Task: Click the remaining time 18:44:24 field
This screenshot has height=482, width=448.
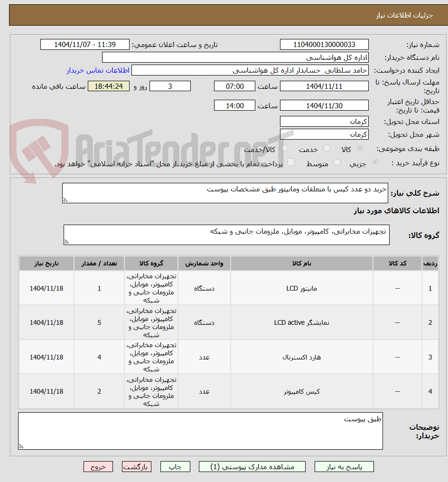Action: pyautogui.click(x=109, y=86)
